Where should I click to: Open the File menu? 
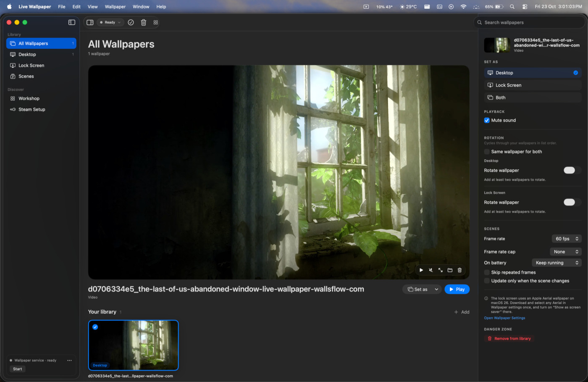pyautogui.click(x=62, y=7)
